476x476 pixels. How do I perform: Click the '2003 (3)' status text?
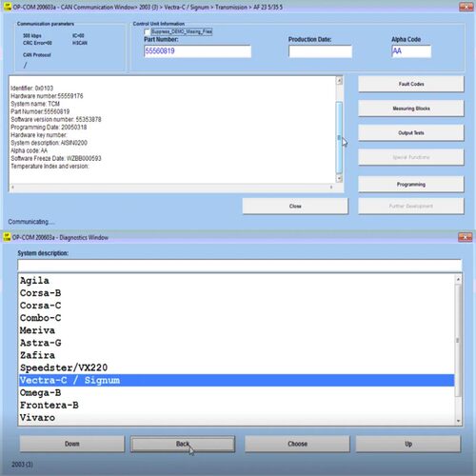(x=22, y=465)
